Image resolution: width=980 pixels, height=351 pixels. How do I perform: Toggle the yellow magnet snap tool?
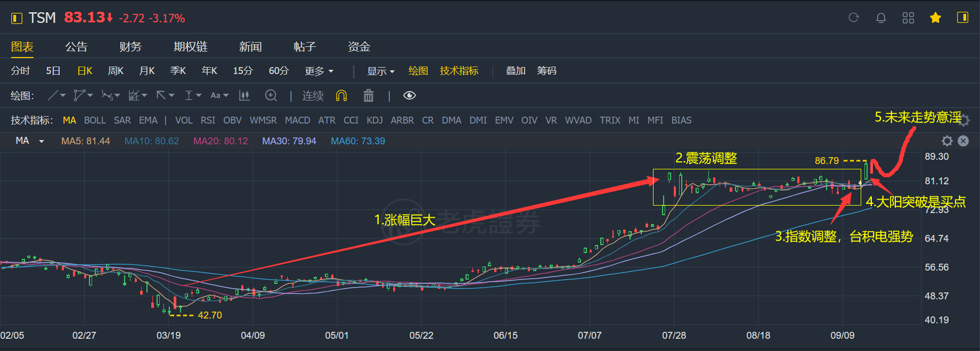(341, 96)
